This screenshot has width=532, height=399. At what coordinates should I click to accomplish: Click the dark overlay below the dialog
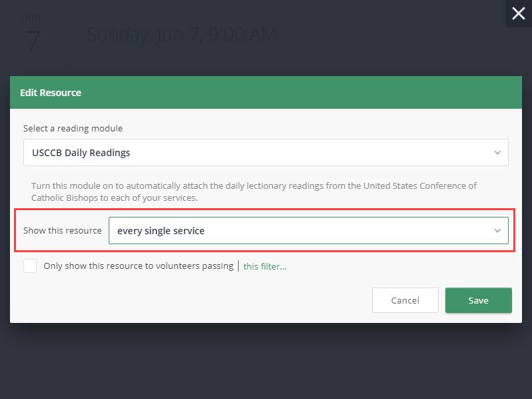265,362
